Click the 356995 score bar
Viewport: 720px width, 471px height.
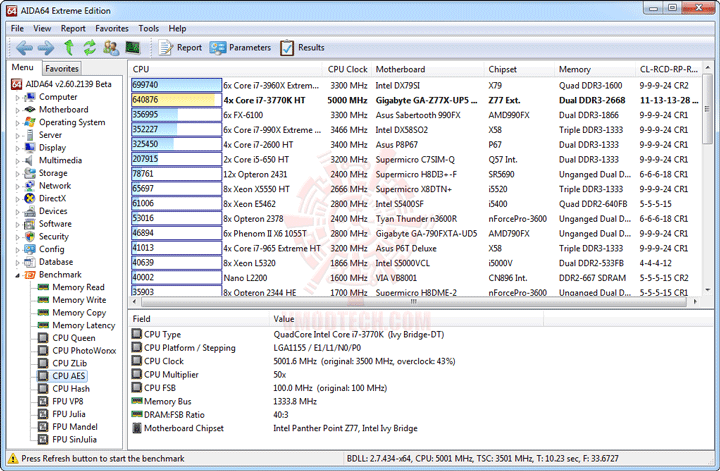coord(176,115)
